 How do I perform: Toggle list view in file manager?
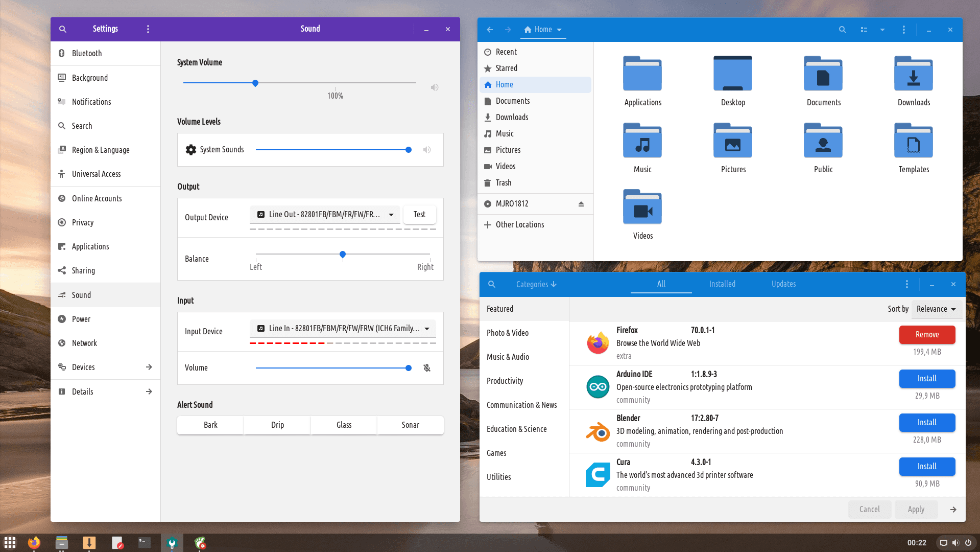[864, 30]
